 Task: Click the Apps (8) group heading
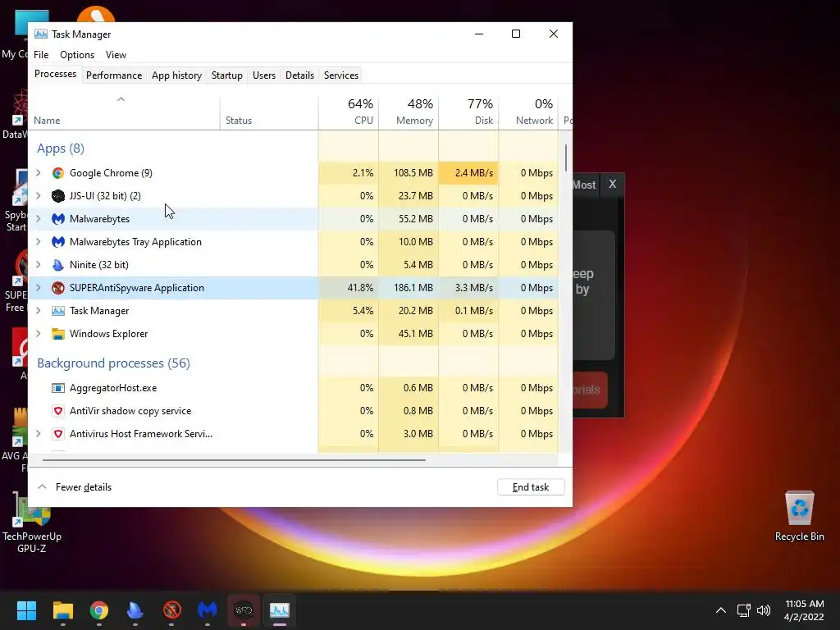tap(61, 148)
